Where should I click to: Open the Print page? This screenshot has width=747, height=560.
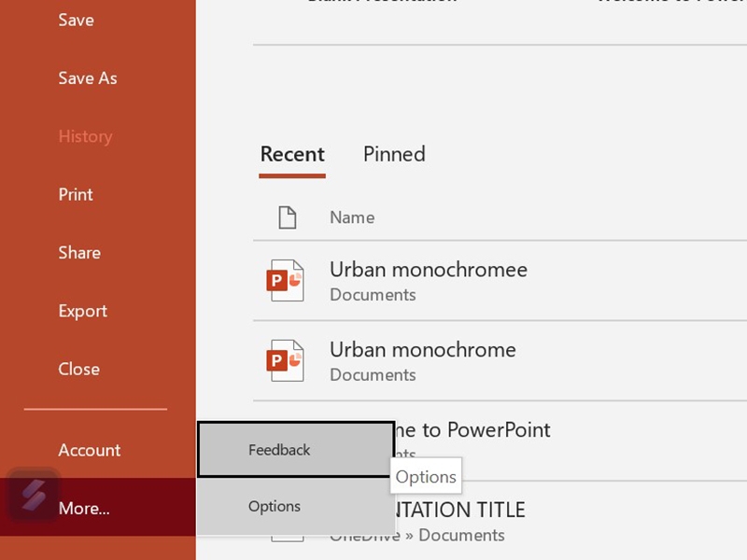pos(76,194)
